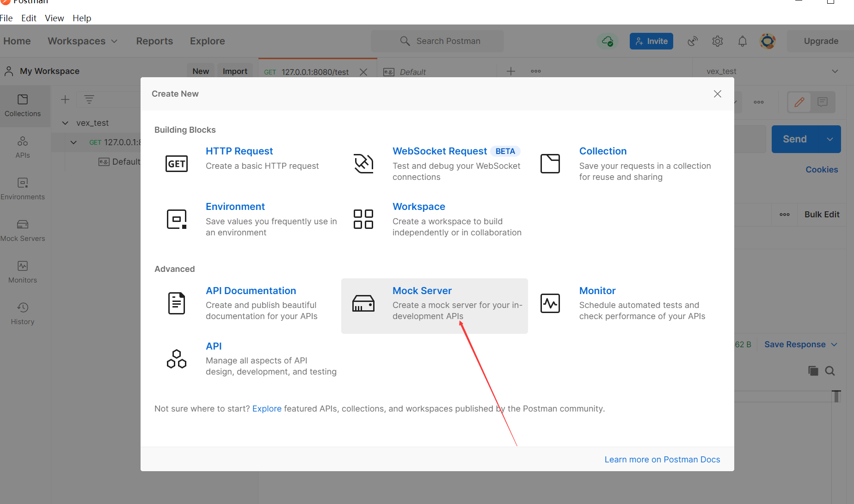Open Mock Servers in the sidebar
This screenshot has width=854, height=504.
tap(23, 231)
